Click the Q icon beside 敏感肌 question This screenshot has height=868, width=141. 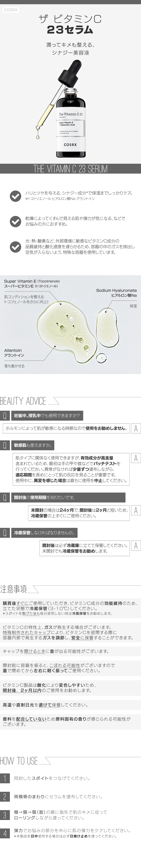[x=5, y=445]
